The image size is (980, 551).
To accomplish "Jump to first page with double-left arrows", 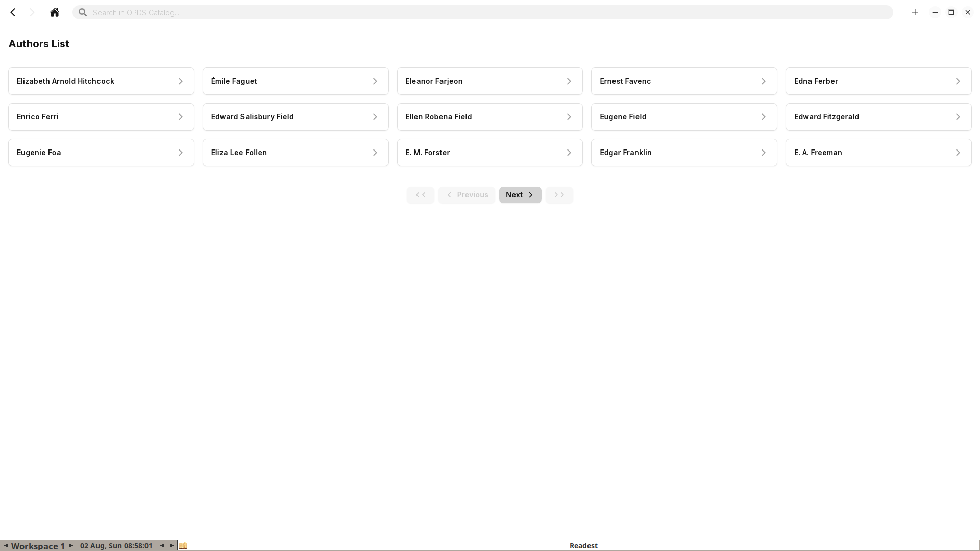I will click(421, 195).
